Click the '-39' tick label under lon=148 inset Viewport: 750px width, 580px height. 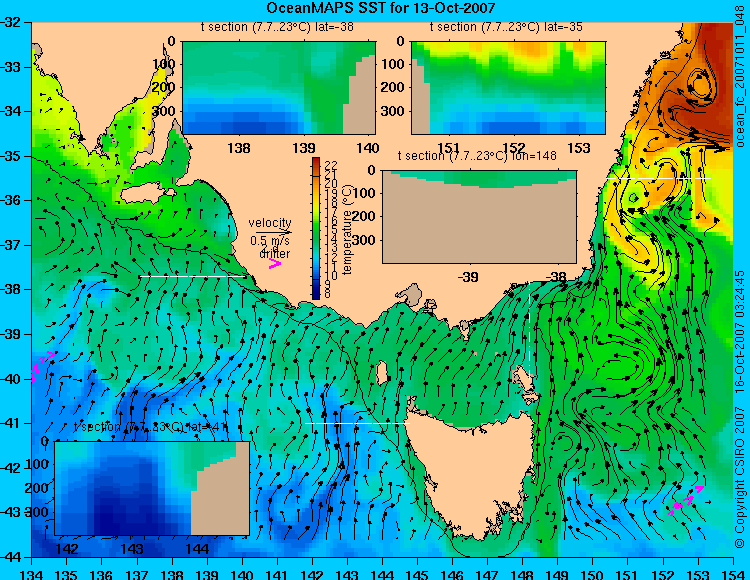[x=467, y=277]
